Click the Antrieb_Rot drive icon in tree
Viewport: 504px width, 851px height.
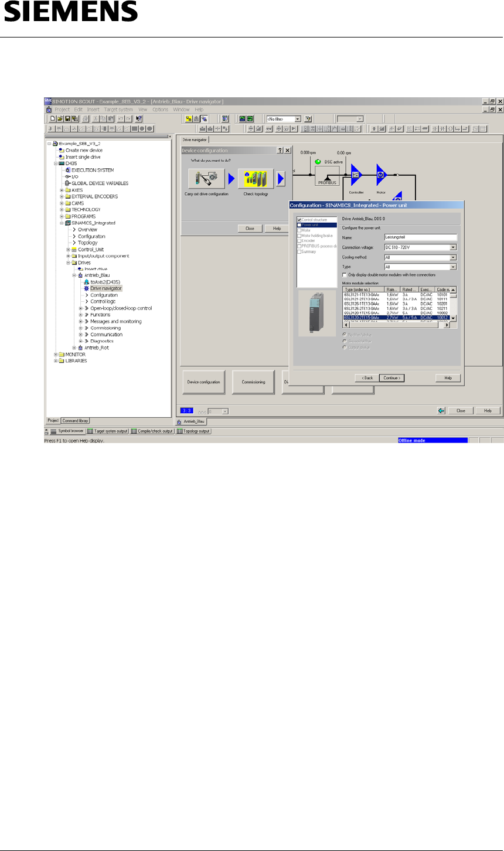[80, 348]
